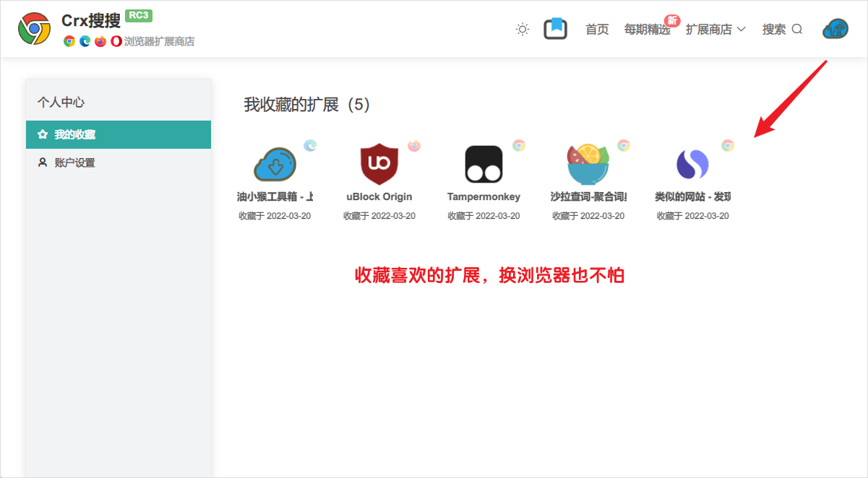Open the uBlock Origin shield icon

click(x=379, y=164)
